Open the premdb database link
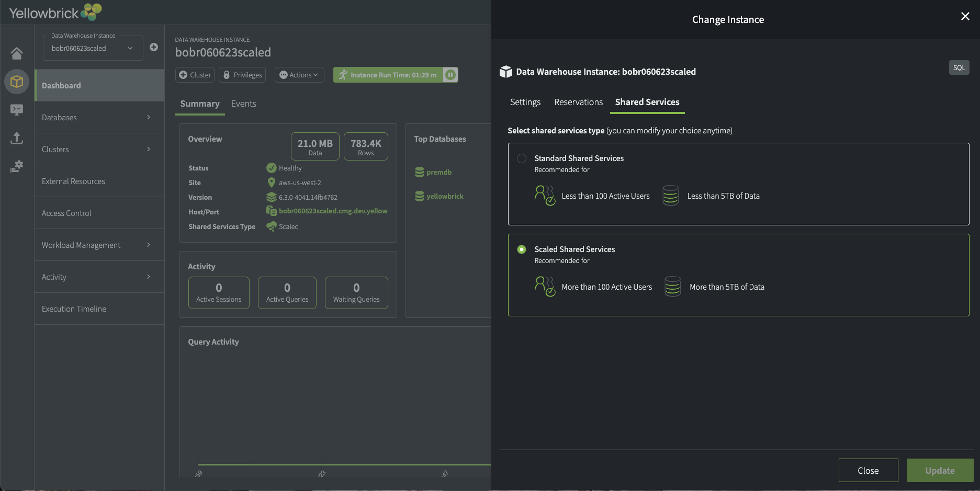This screenshot has width=980, height=491. (438, 172)
